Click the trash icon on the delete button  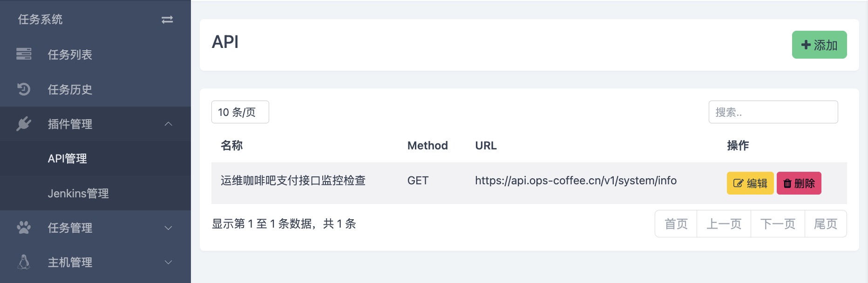coord(787,183)
